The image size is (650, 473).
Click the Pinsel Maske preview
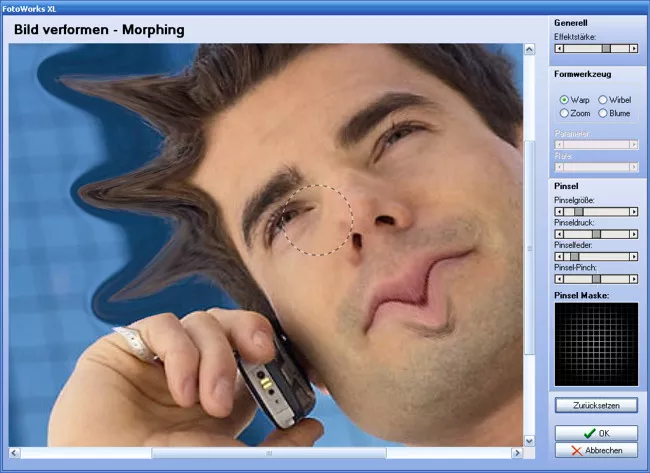point(596,345)
